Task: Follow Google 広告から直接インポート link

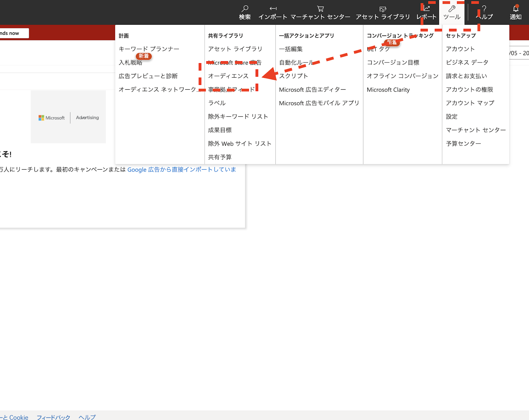Action: [x=182, y=170]
